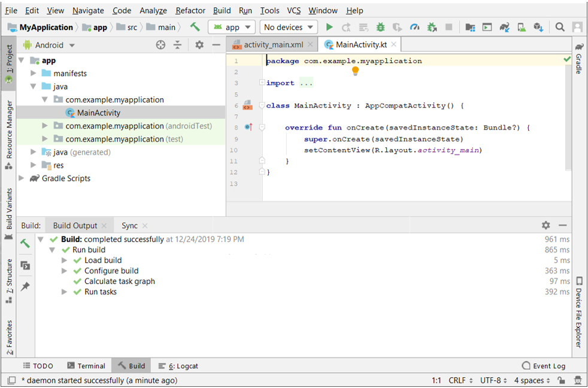Start debugging with the Debug bug icon
588x388 pixels.
(x=380, y=27)
